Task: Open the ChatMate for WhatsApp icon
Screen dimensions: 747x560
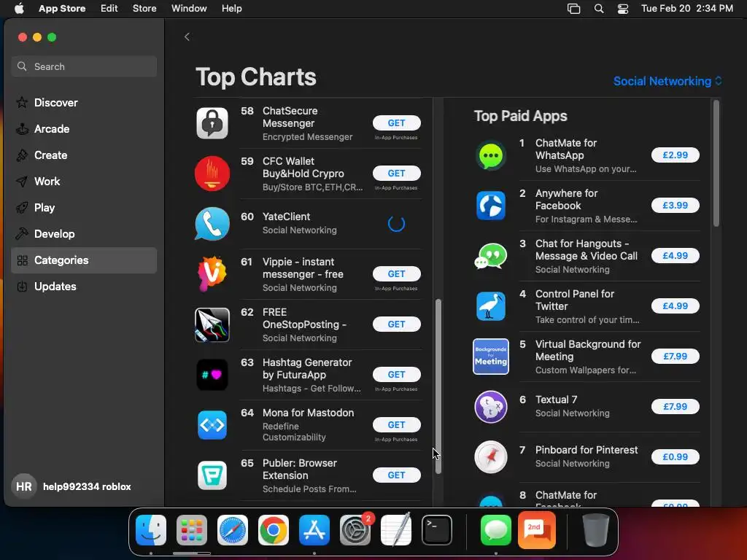Action: coord(491,155)
